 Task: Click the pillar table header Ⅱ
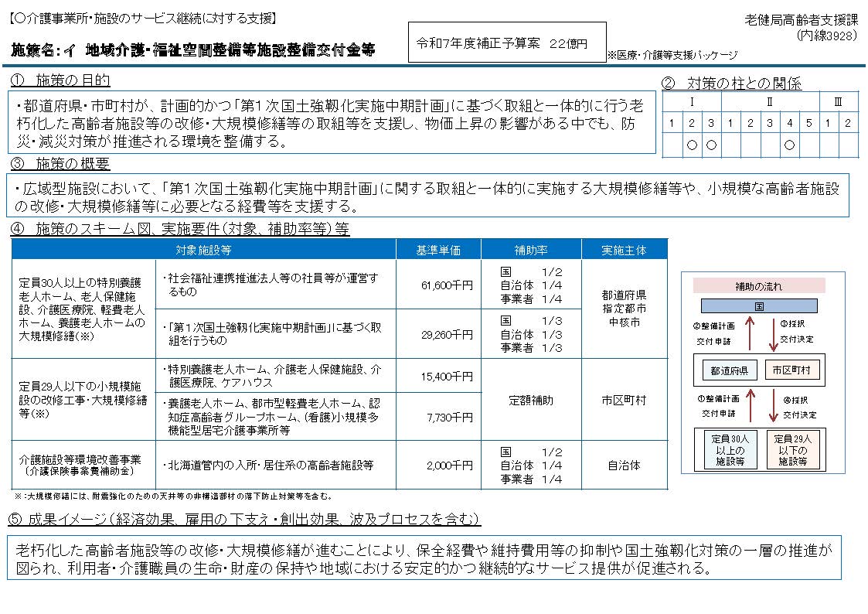point(770,102)
